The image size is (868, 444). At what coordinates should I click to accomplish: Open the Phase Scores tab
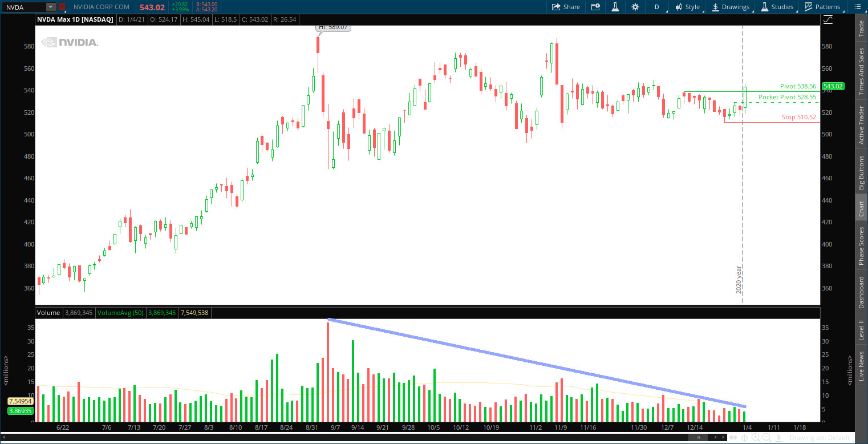tap(861, 246)
